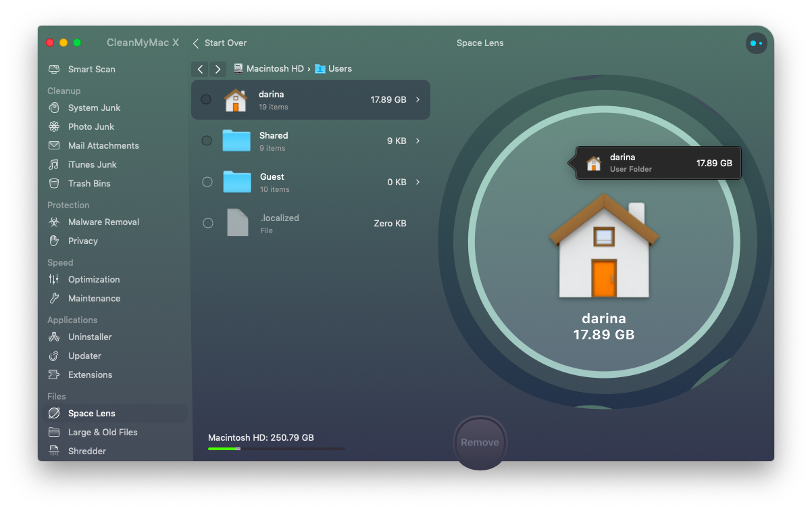This screenshot has height=511, width=812.
Task: Go back with the left arrow button
Action: coord(200,69)
